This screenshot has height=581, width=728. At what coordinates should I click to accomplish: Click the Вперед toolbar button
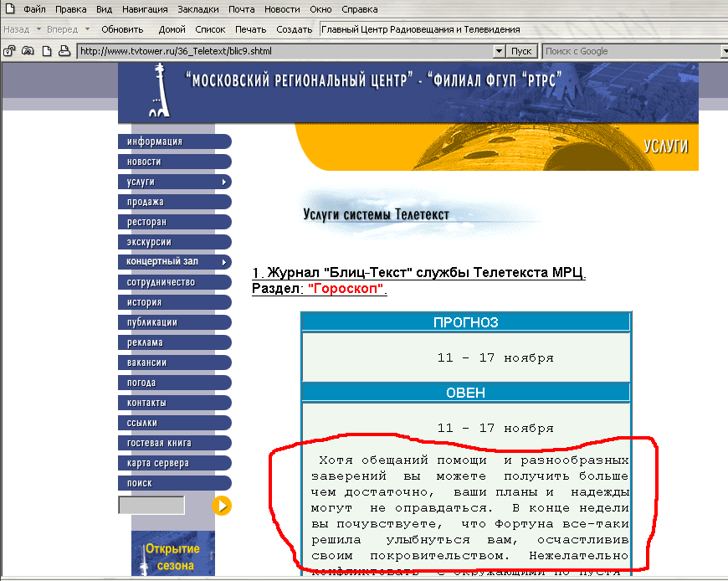coord(62,29)
